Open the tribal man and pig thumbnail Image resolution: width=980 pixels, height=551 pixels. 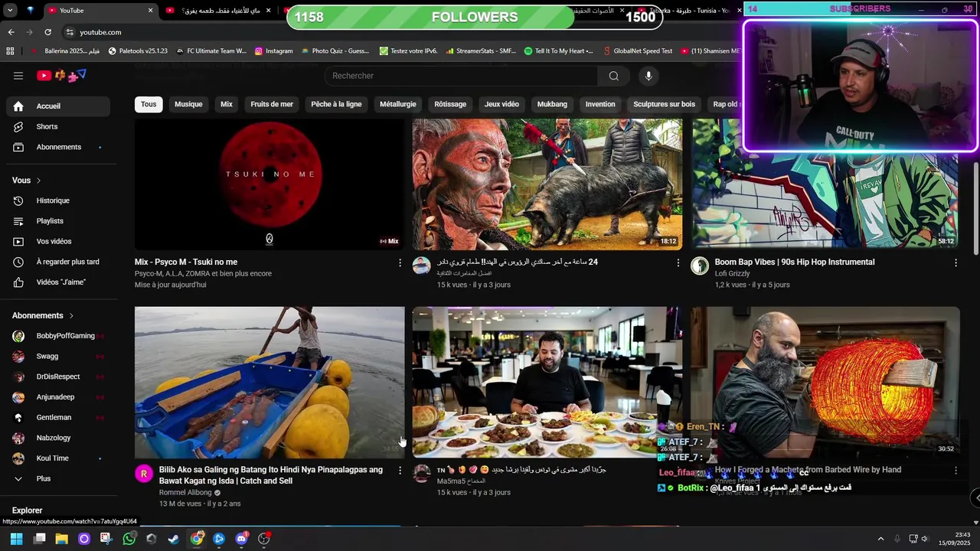tap(547, 184)
